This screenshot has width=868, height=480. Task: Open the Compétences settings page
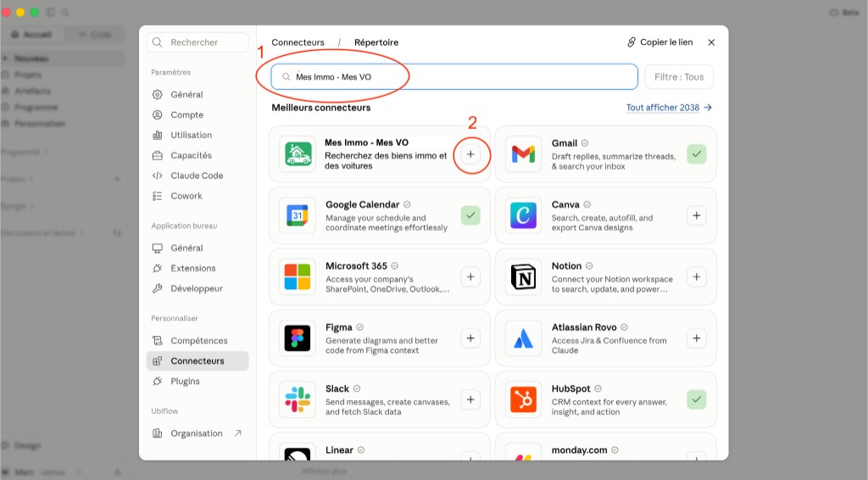tap(198, 340)
